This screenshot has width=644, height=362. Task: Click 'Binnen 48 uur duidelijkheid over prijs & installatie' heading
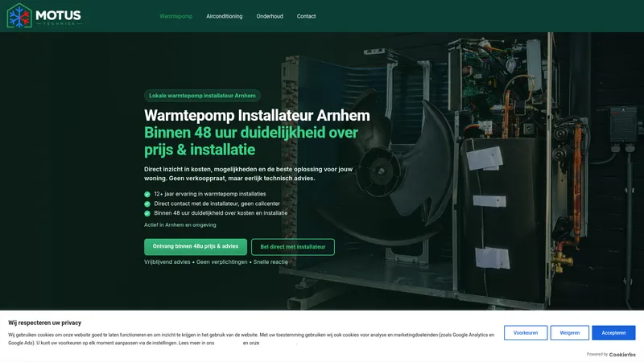coord(251,142)
